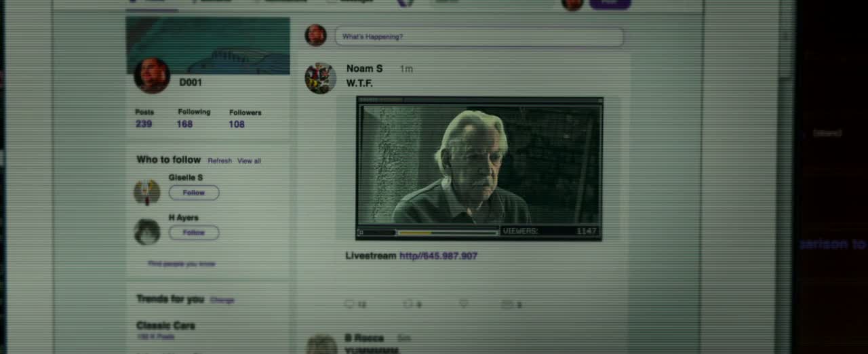Like the Noam S post with heart icon
The image size is (868, 354).
point(464,304)
